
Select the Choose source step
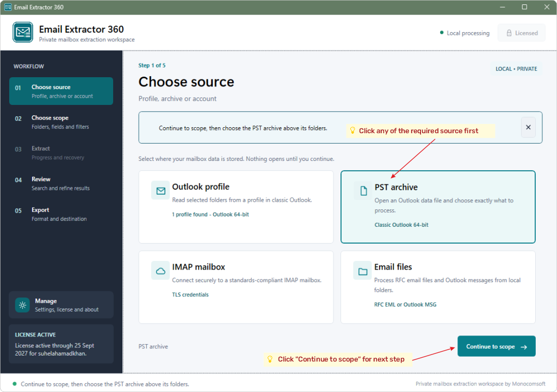[61, 91]
